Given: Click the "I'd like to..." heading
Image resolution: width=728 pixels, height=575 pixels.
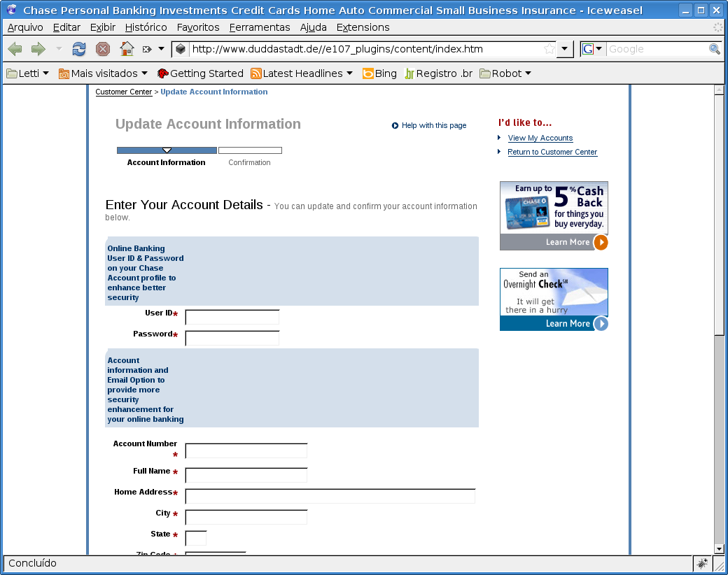Looking at the screenshot, I should 525,122.
